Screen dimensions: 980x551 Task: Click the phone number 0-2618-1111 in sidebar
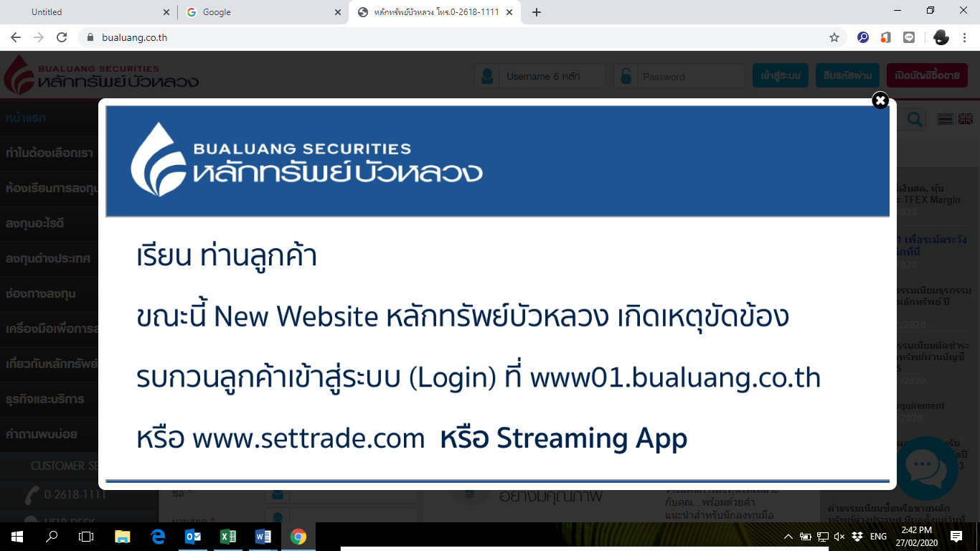click(75, 494)
